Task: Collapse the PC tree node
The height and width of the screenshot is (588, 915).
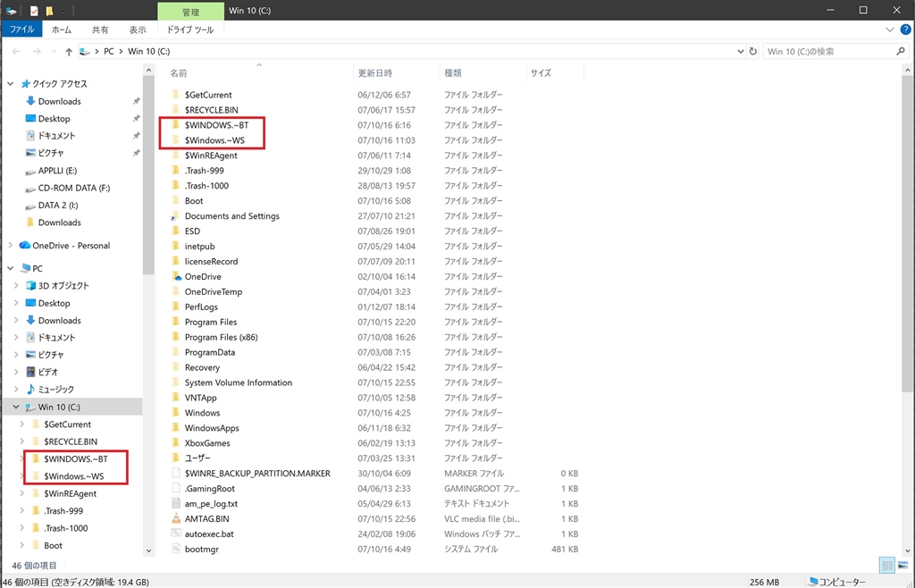Action: click(x=11, y=268)
